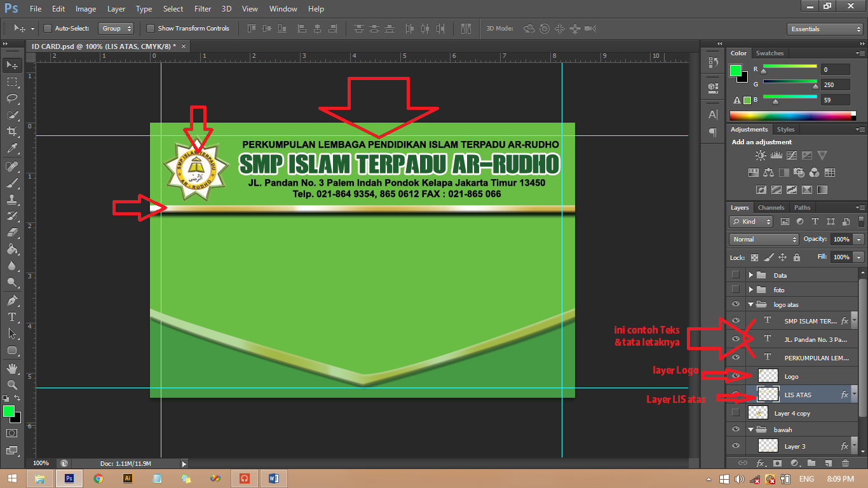
Task: Show the Layer 4 copy layer
Action: pyautogui.click(x=736, y=413)
